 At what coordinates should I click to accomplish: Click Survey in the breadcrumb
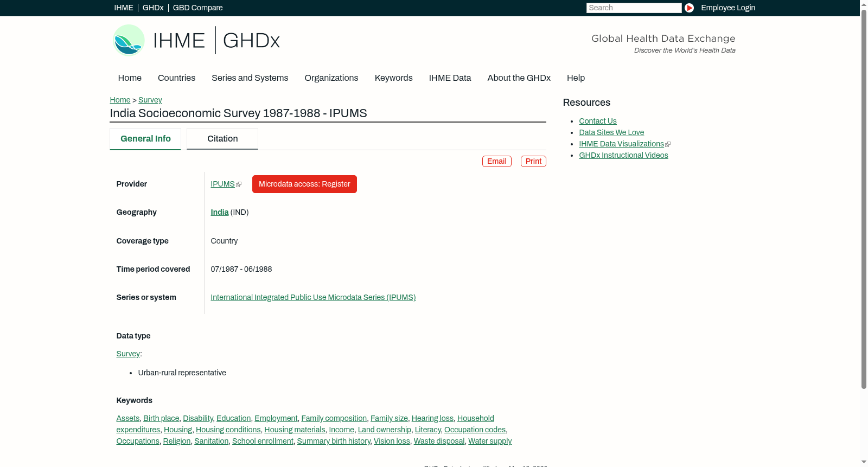(x=150, y=100)
